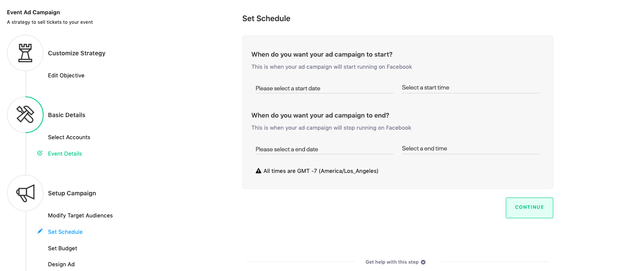The width and height of the screenshot is (644, 271).
Task: Open the end date picker field
Action: 324,149
